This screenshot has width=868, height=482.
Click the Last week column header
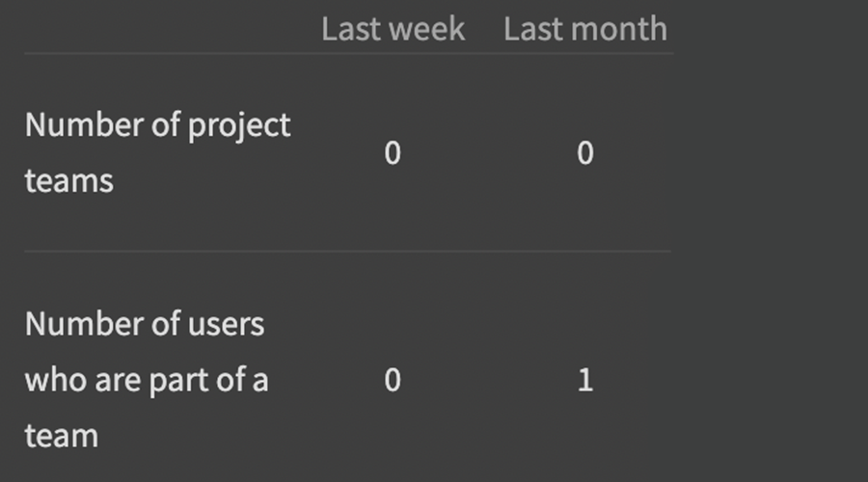393,29
